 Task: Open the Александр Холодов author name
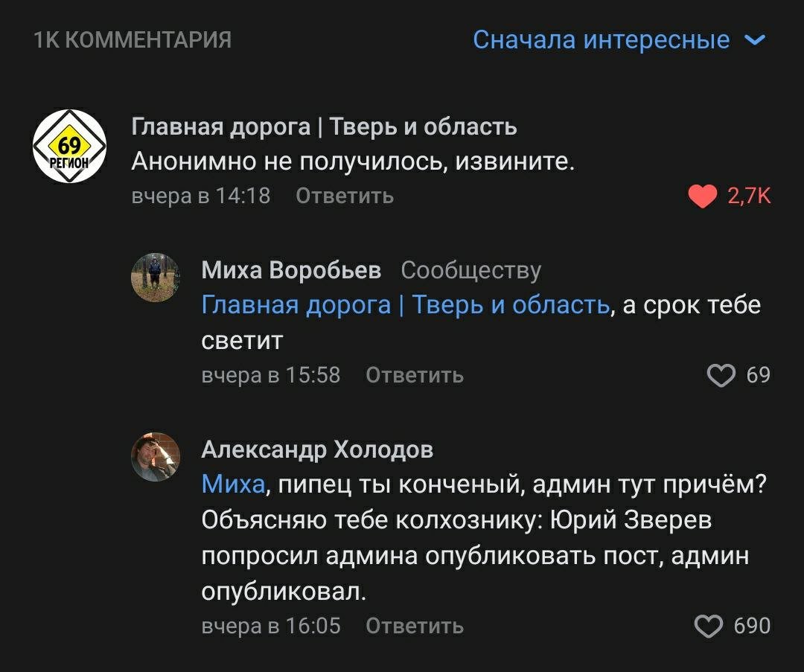tap(317, 449)
